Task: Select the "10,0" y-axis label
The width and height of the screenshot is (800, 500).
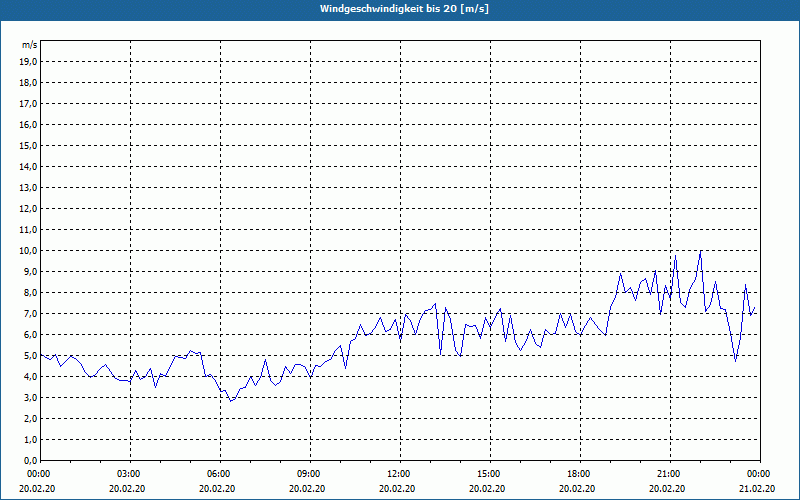Action: 28,251
